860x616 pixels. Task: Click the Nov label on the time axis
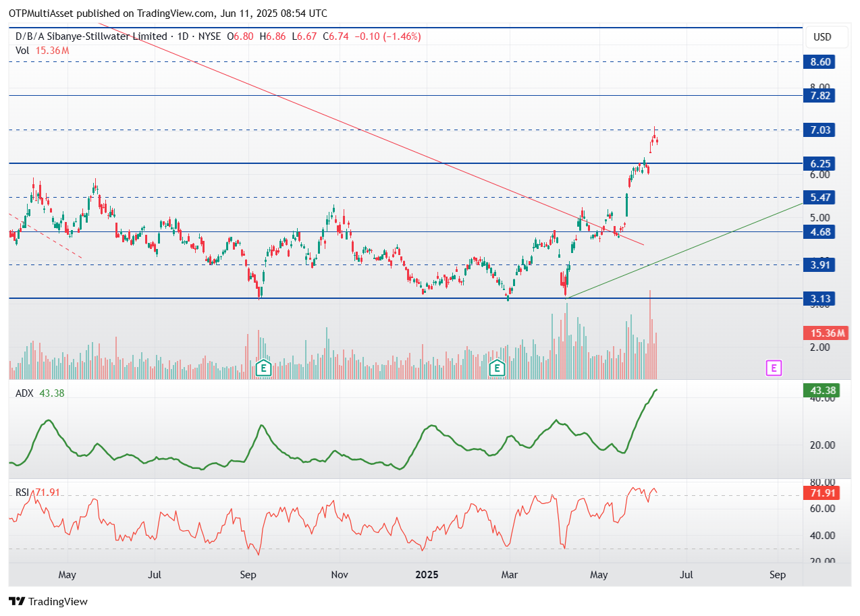click(340, 575)
